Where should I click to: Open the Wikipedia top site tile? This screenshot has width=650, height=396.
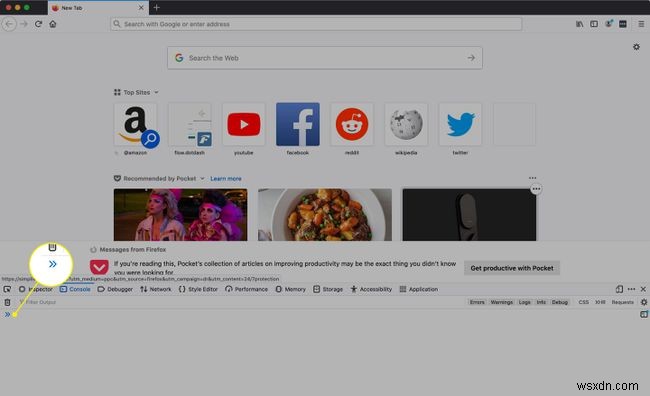click(x=406, y=124)
